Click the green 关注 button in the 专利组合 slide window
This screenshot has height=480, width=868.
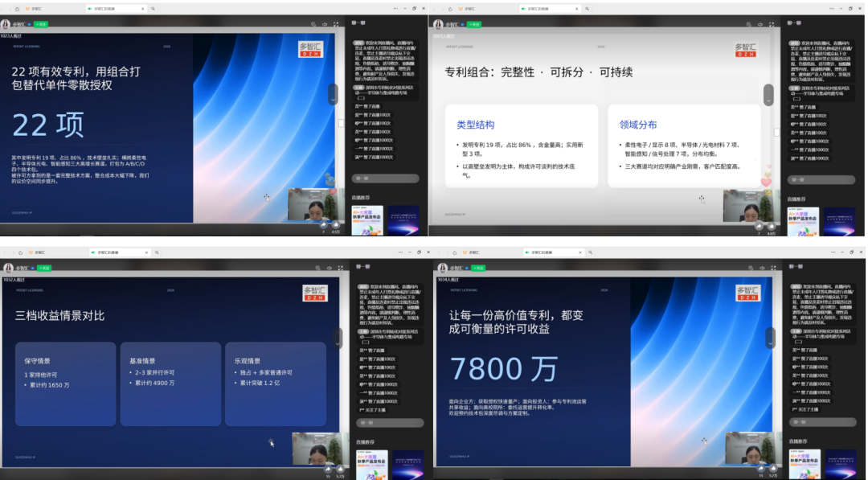475,24
